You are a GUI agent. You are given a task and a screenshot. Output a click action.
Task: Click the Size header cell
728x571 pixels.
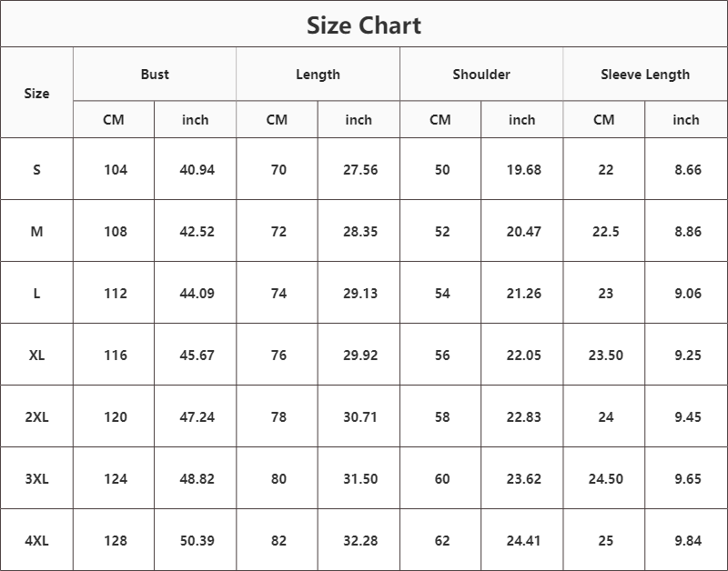36,94
